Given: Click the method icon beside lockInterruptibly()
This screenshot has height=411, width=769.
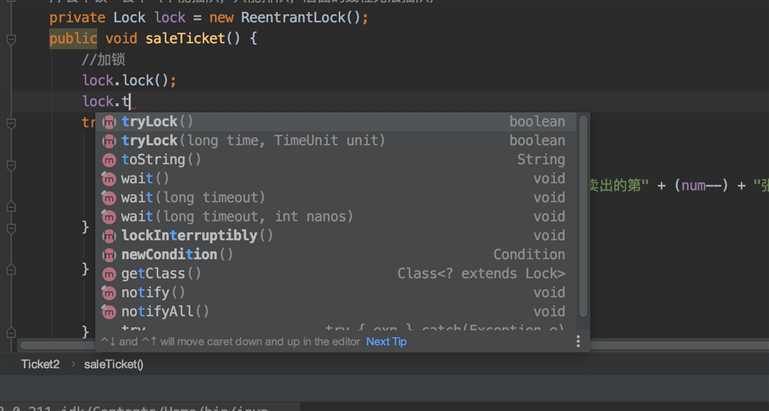Looking at the screenshot, I should [110, 236].
